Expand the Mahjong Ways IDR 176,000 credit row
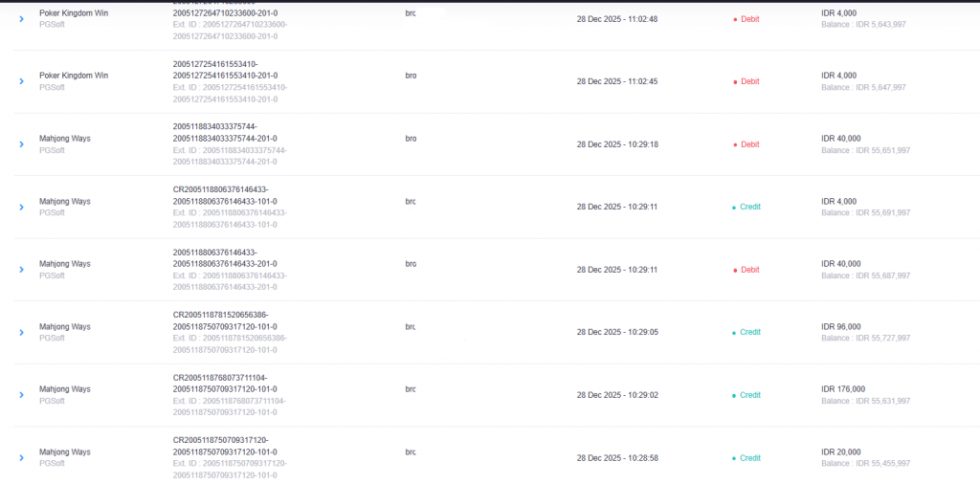 coord(21,395)
